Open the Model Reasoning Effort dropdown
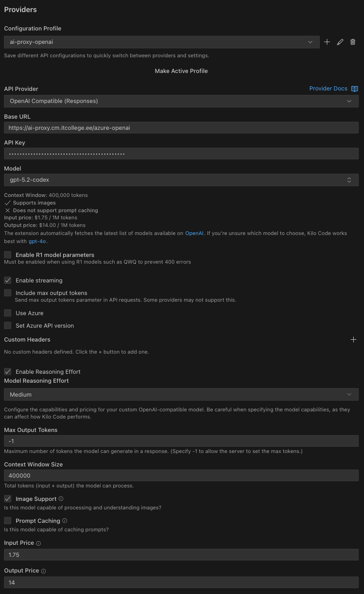 pyautogui.click(x=181, y=395)
